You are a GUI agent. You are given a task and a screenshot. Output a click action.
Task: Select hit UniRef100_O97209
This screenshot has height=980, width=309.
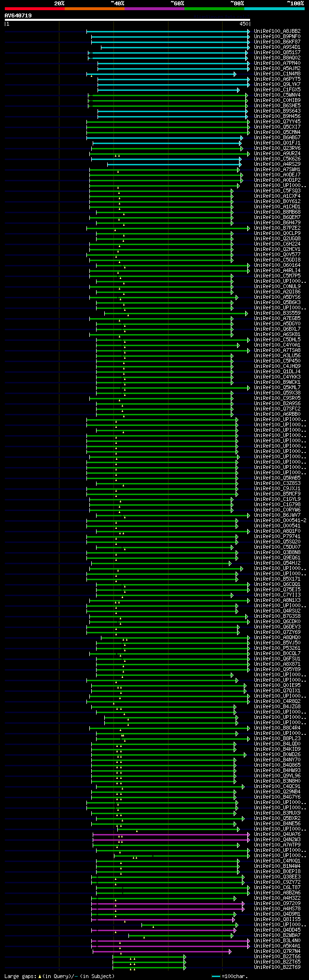[277, 903]
